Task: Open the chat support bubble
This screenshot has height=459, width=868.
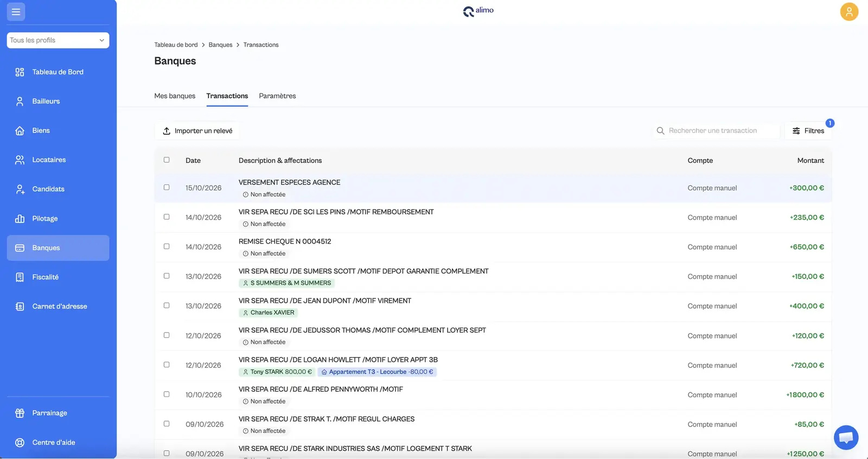Action: (x=846, y=437)
